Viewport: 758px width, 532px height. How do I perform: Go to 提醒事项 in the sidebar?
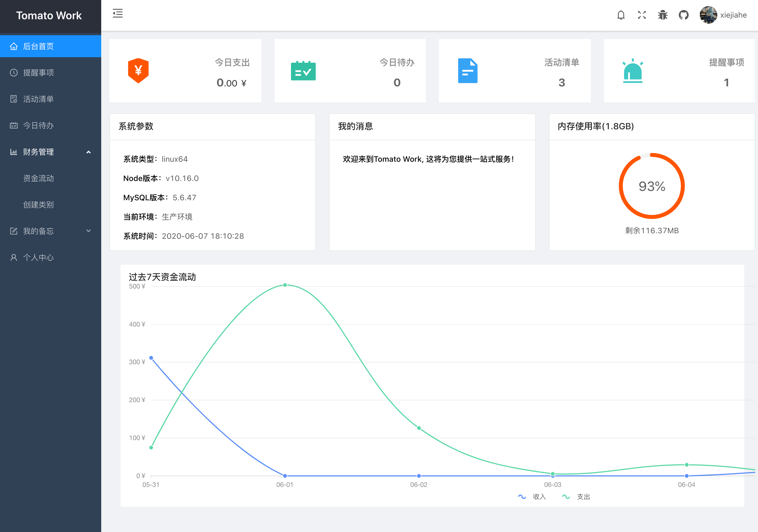click(38, 73)
